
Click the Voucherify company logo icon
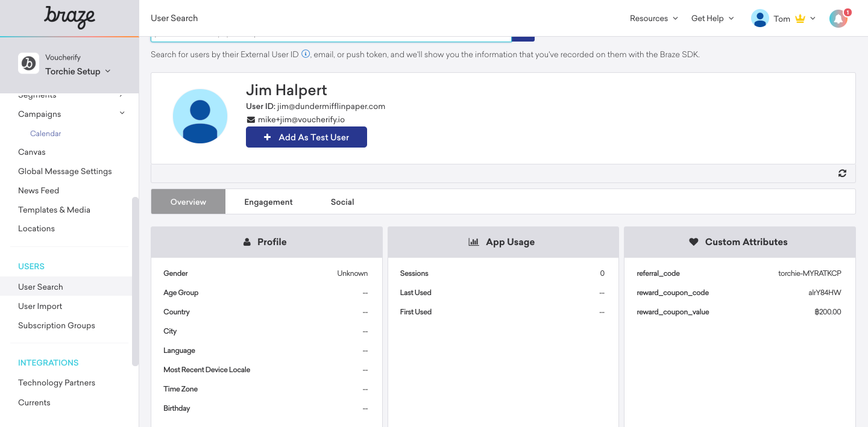tap(28, 64)
